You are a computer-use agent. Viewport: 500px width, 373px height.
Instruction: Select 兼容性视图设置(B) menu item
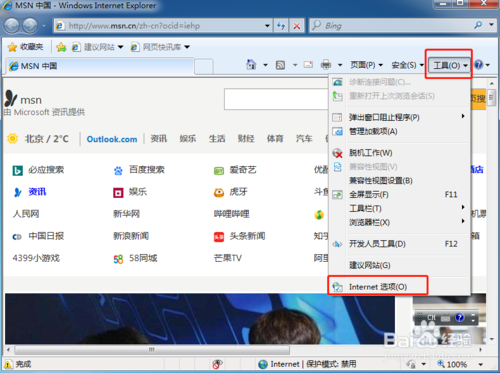point(399,181)
